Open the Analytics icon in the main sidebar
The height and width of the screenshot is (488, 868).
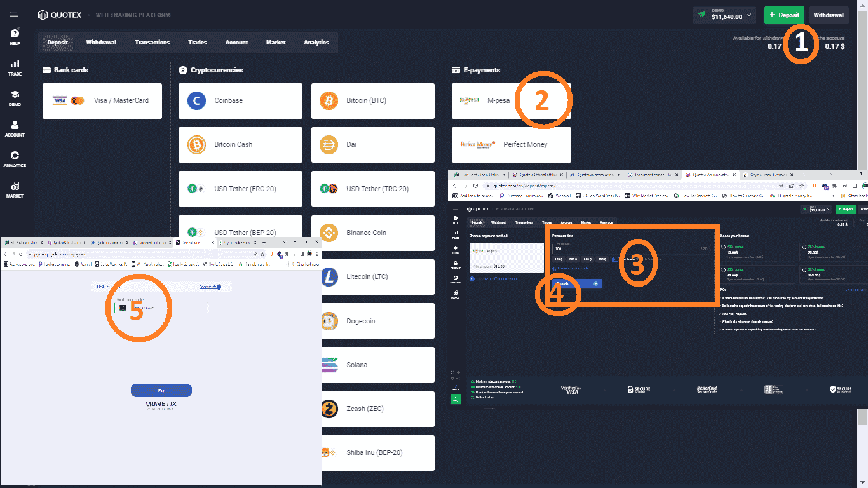pyautogui.click(x=15, y=159)
